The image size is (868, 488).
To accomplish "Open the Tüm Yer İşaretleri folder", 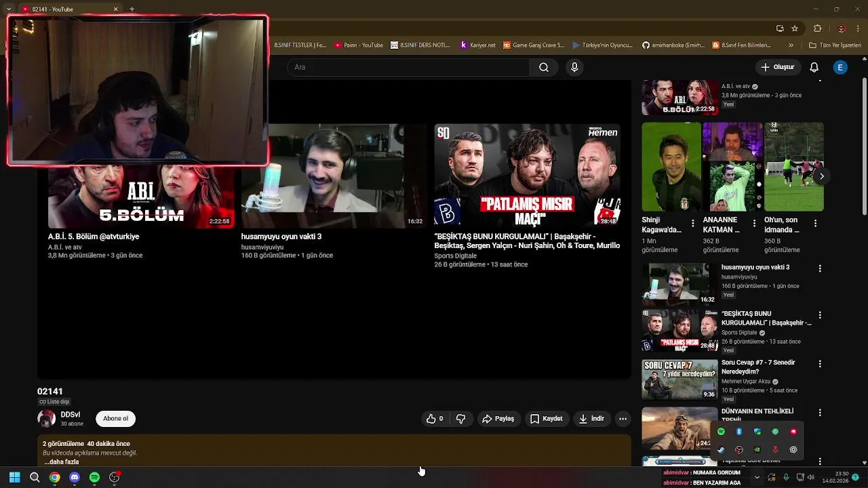I will pyautogui.click(x=835, y=45).
